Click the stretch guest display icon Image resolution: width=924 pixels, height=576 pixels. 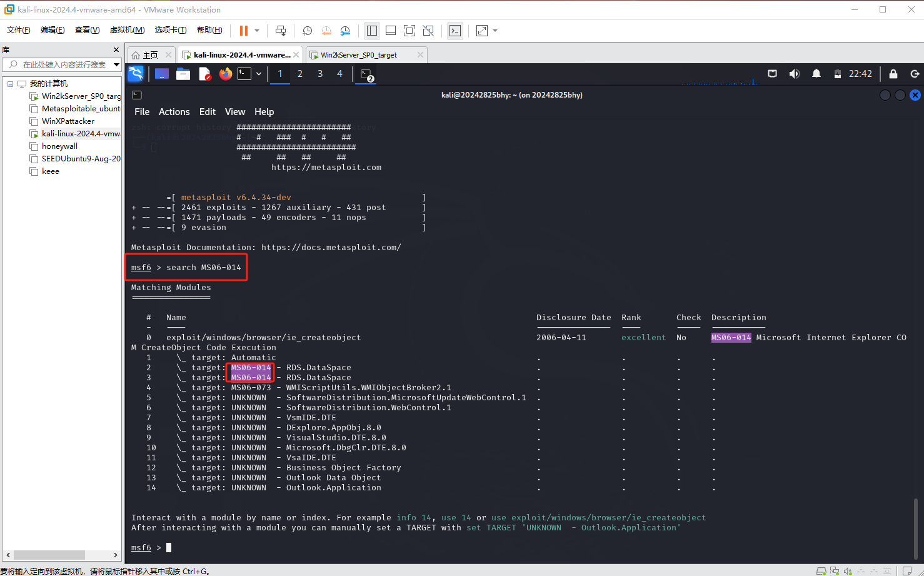pyautogui.click(x=482, y=31)
